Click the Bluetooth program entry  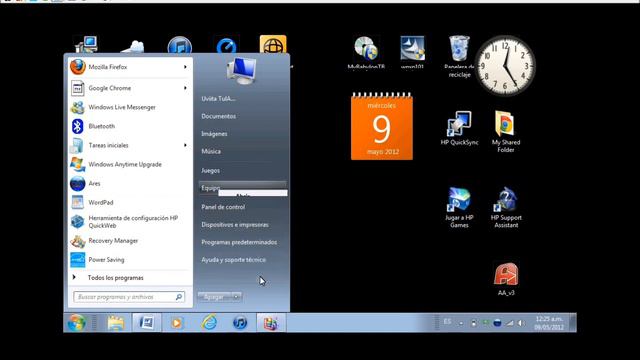129,126
